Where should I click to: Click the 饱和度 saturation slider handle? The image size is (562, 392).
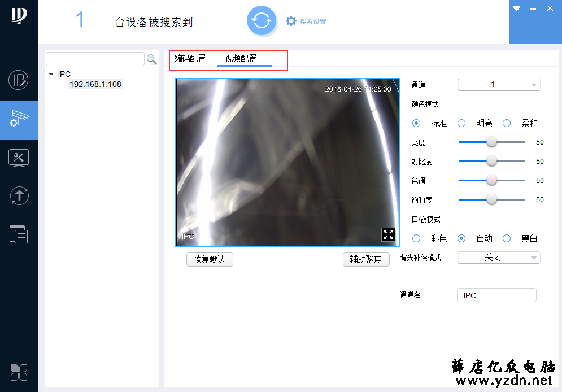[491, 199]
